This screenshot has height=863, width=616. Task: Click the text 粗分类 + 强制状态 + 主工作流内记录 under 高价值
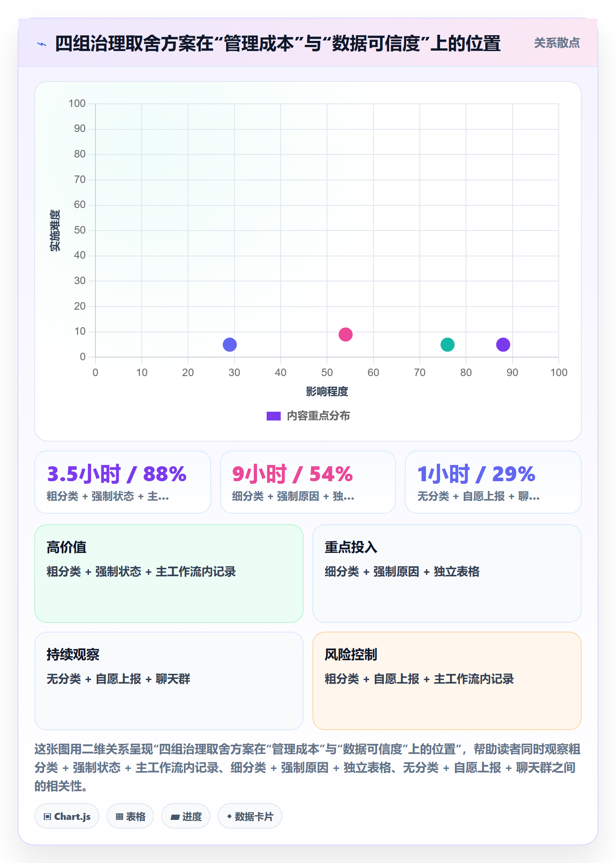[x=141, y=571]
